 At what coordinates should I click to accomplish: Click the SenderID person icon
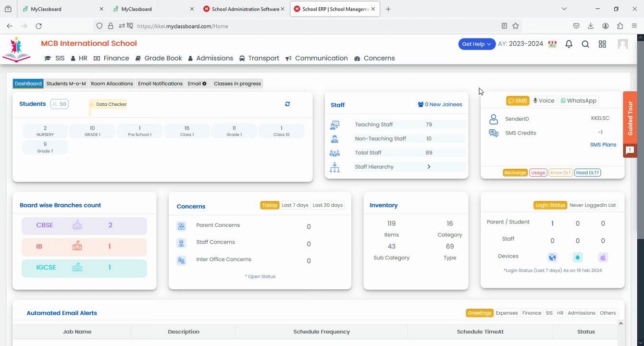pyautogui.click(x=494, y=119)
